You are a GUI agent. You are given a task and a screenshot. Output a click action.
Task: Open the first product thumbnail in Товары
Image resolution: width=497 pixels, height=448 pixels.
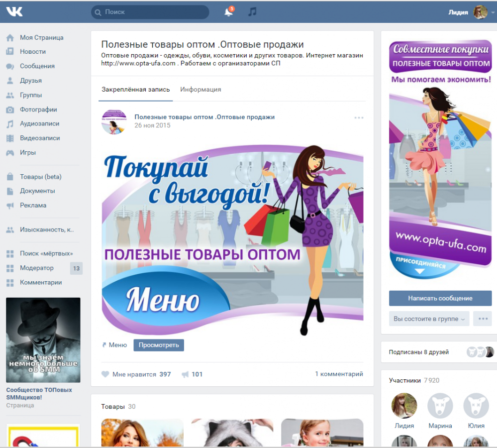[x=142, y=433]
